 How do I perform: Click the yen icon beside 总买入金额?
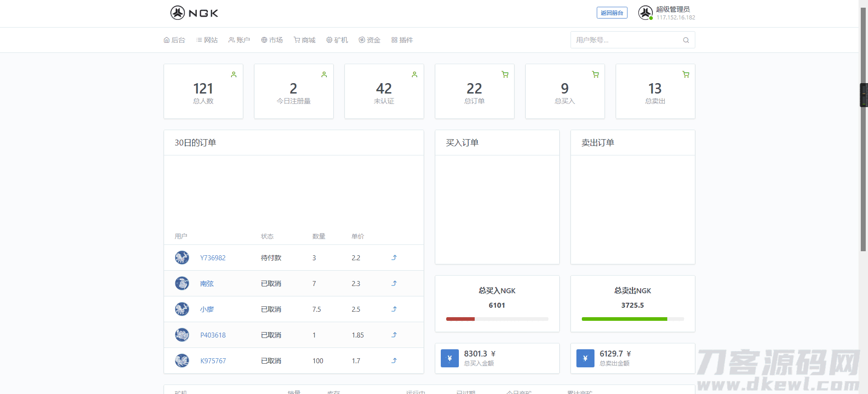[x=449, y=358]
